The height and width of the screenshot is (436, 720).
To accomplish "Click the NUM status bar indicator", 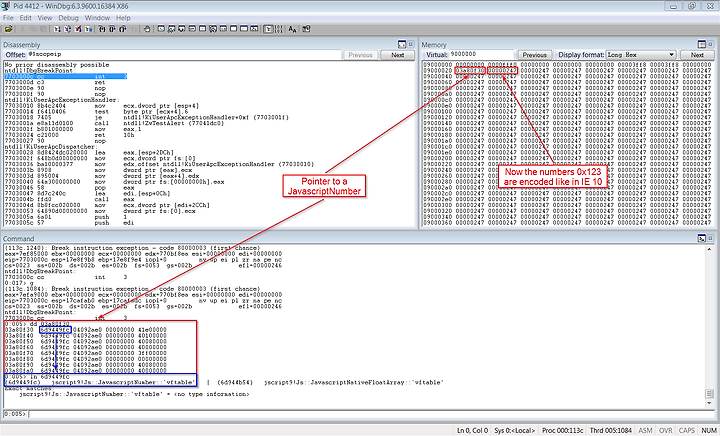I will (x=709, y=430).
